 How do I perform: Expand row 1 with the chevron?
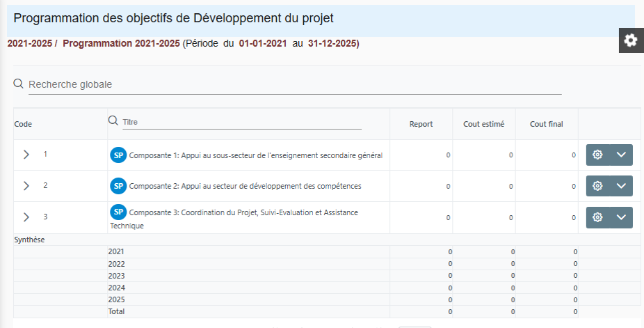26,155
